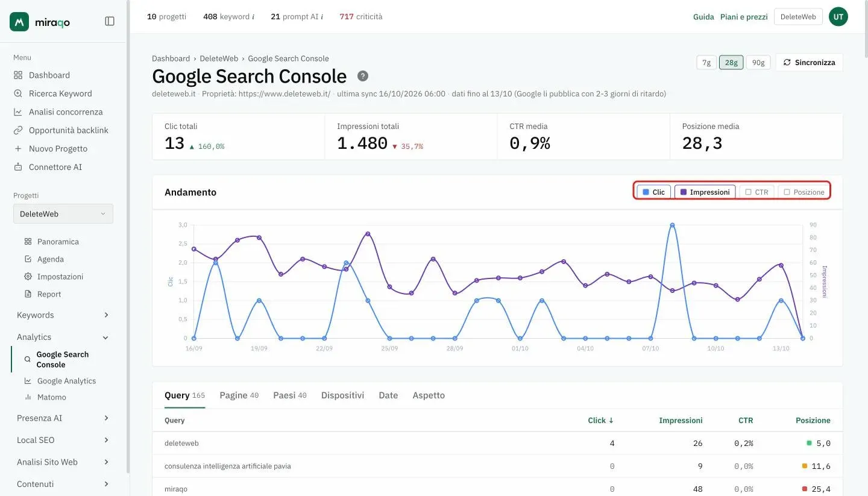Click the Dashboard breadcrumb link
Viewport: 868px width, 496px height.
point(171,58)
